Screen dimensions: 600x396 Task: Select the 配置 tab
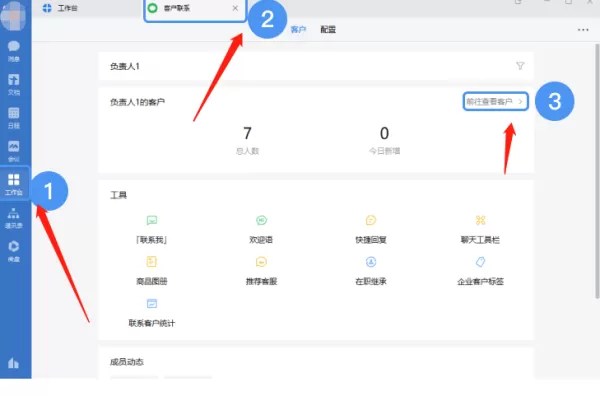point(328,29)
